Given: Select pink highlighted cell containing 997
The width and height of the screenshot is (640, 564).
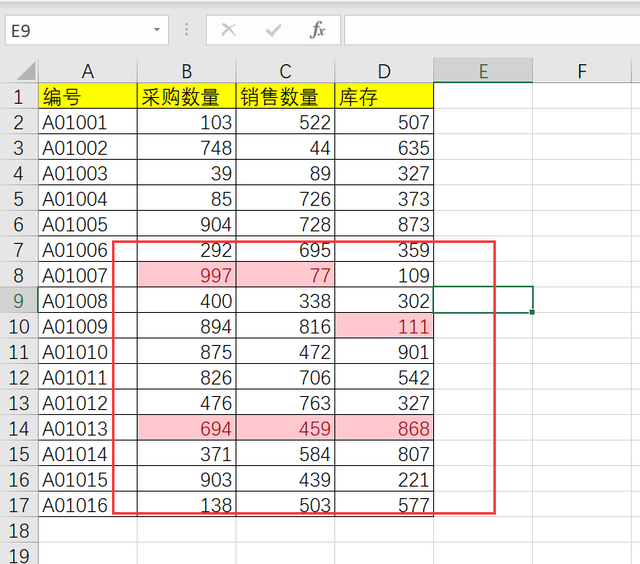Looking at the screenshot, I should [187, 275].
